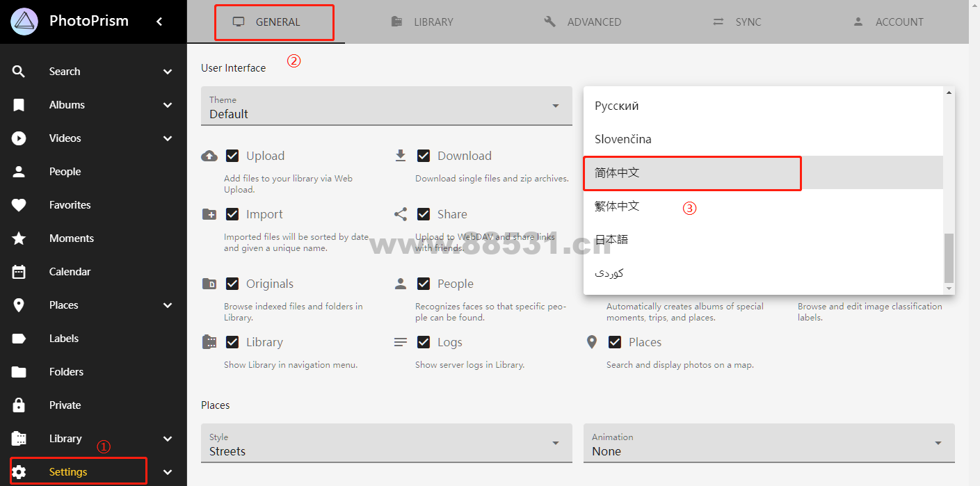Image resolution: width=980 pixels, height=486 pixels.
Task: Click the Library film icon in sidebar
Action: (19, 439)
